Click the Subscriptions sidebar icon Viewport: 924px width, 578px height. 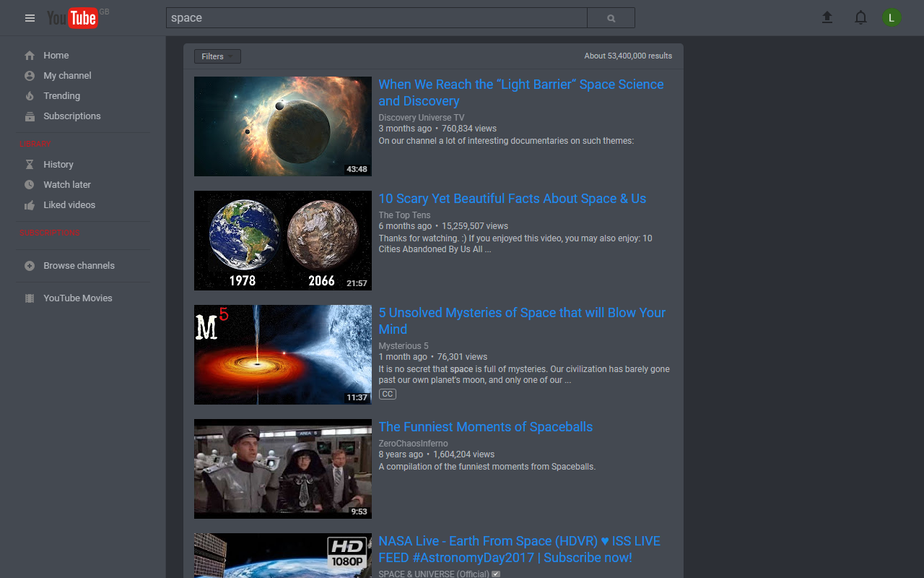pos(30,116)
